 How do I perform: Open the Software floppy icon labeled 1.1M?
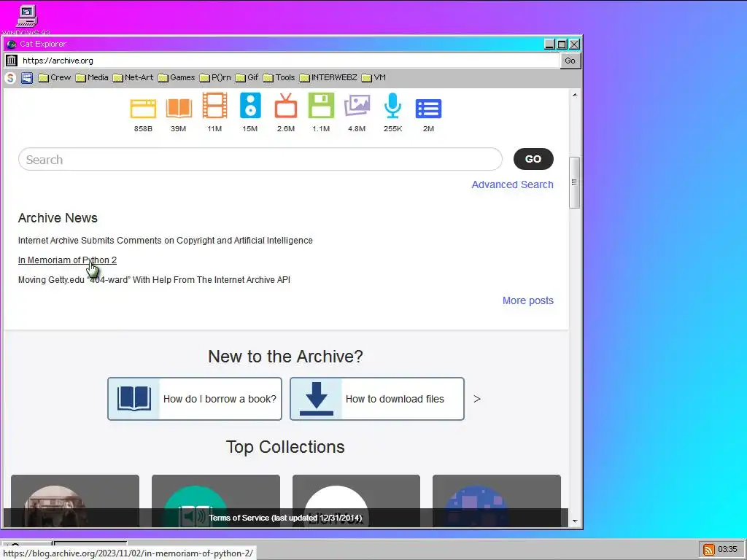[321, 105]
